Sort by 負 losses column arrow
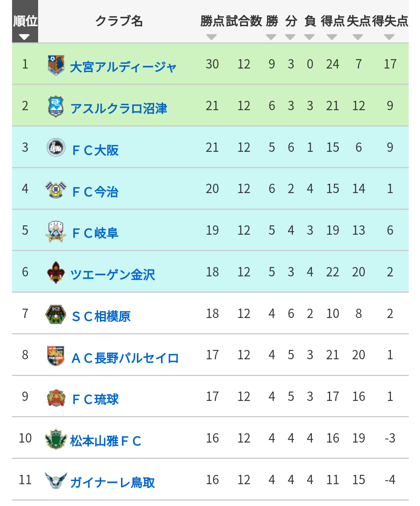This screenshot has height=506, width=420. pyautogui.click(x=309, y=37)
